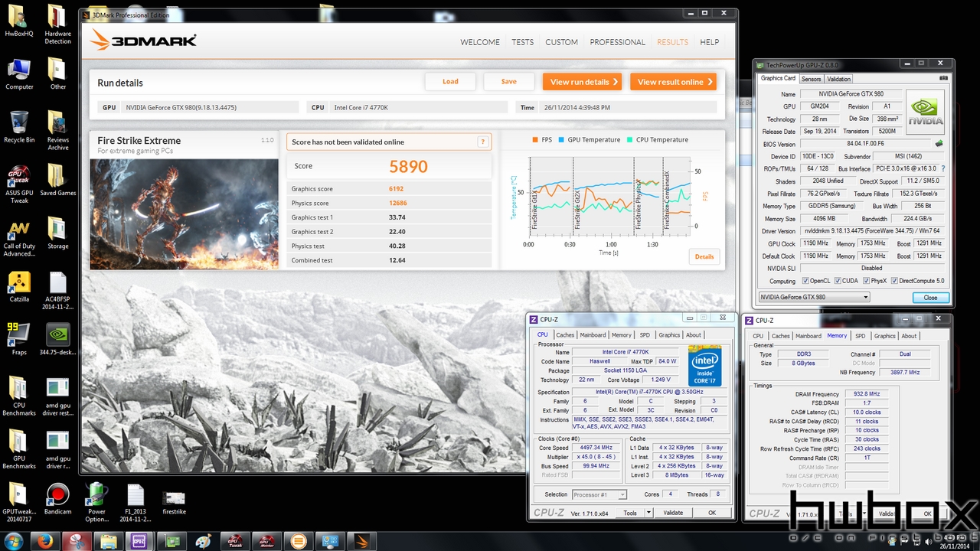Open the Hardware Detection folder icon
This screenshot has height=551, width=980.
point(57,24)
